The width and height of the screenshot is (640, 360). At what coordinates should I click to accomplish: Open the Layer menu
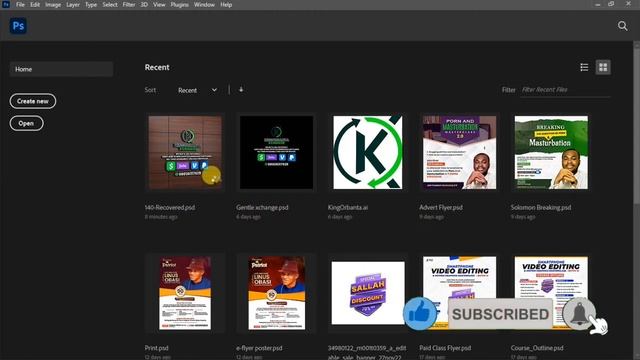(73, 5)
